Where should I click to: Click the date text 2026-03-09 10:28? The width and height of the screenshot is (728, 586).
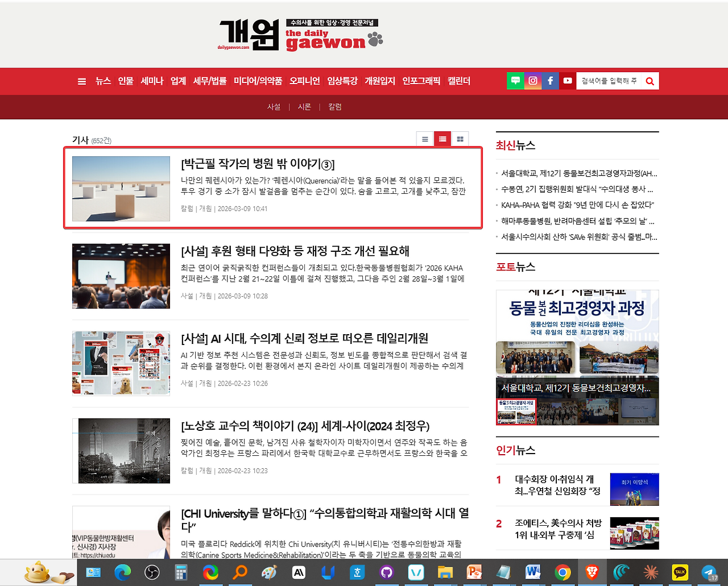click(x=243, y=296)
